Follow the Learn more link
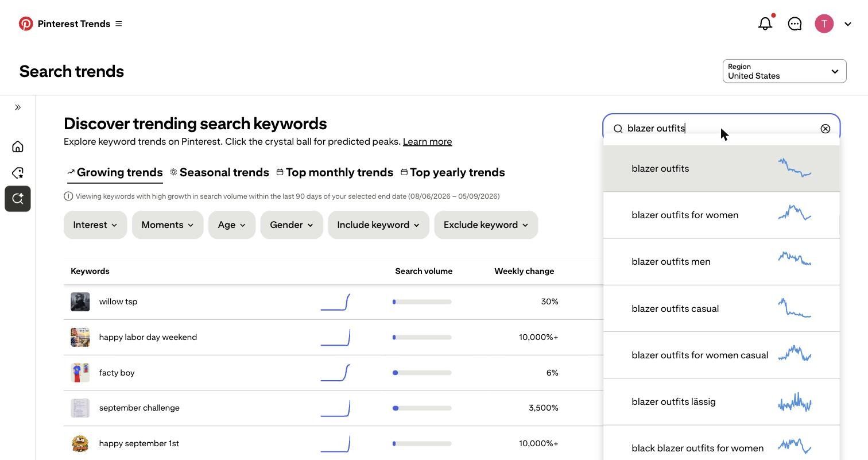Image resolution: width=868 pixels, height=460 pixels. click(x=427, y=141)
